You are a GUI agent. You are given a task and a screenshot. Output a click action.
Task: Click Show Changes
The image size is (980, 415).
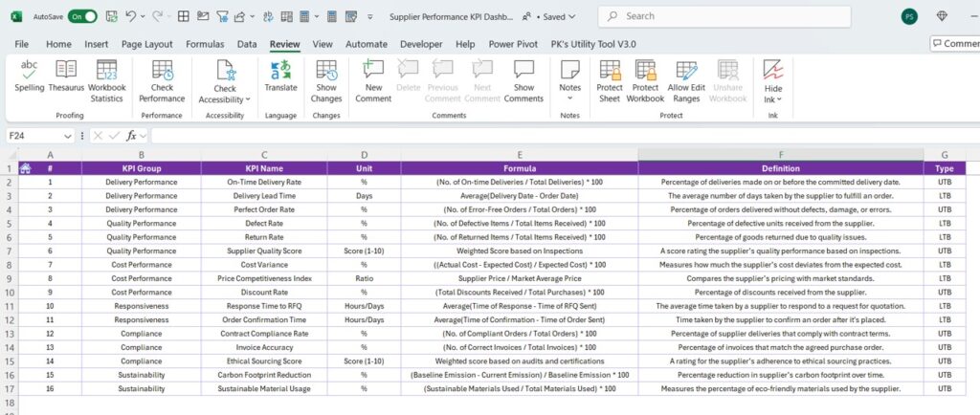click(x=326, y=81)
